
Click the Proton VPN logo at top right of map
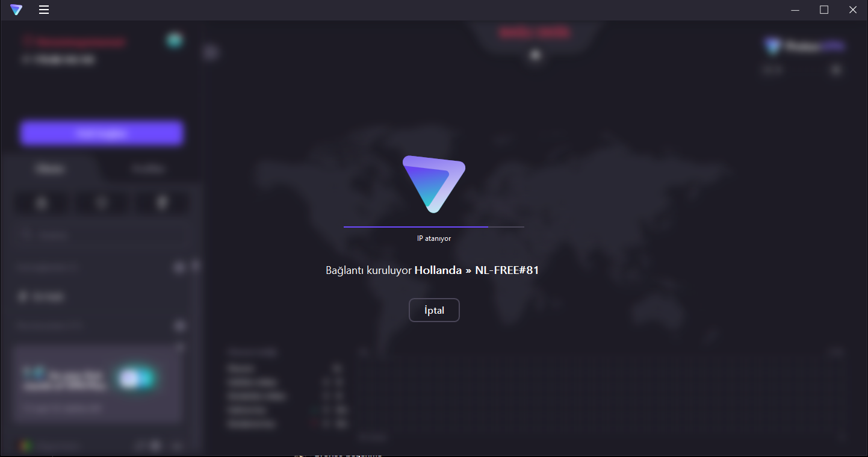805,46
